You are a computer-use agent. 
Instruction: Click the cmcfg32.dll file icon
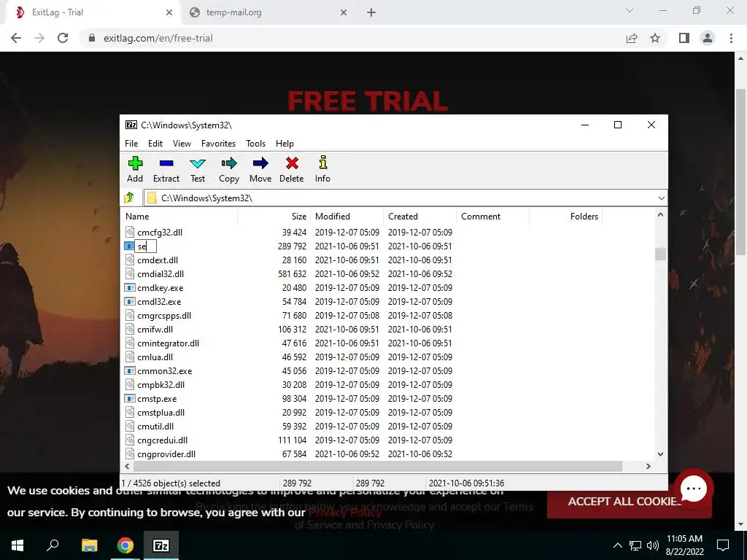coord(130,232)
